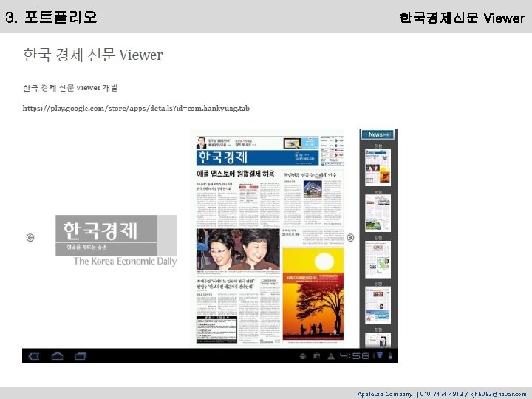The width and height of the screenshot is (532, 399).
Task: Open the Google Play store link
Action: [136, 108]
